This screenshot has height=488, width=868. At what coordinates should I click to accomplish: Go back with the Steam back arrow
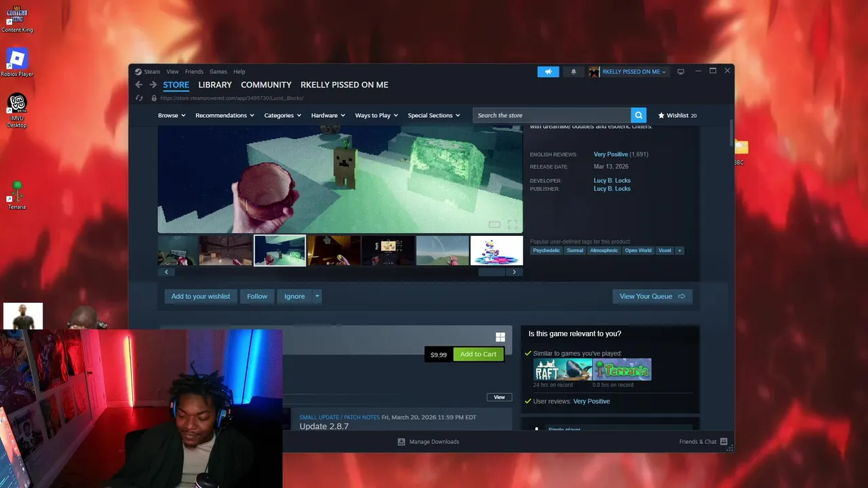click(x=139, y=85)
